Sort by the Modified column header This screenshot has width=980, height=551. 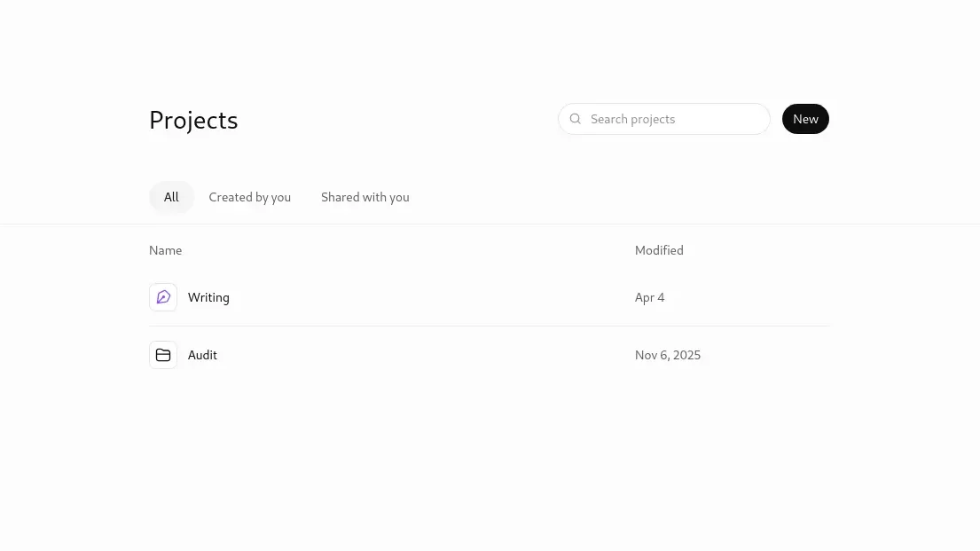click(659, 250)
